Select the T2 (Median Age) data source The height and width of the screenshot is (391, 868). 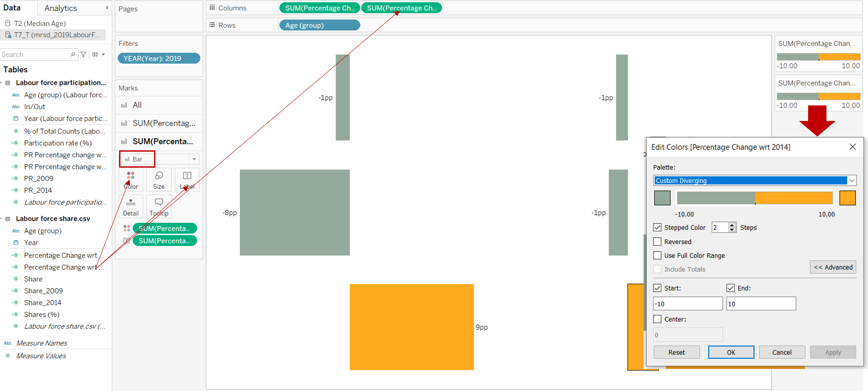tap(40, 23)
